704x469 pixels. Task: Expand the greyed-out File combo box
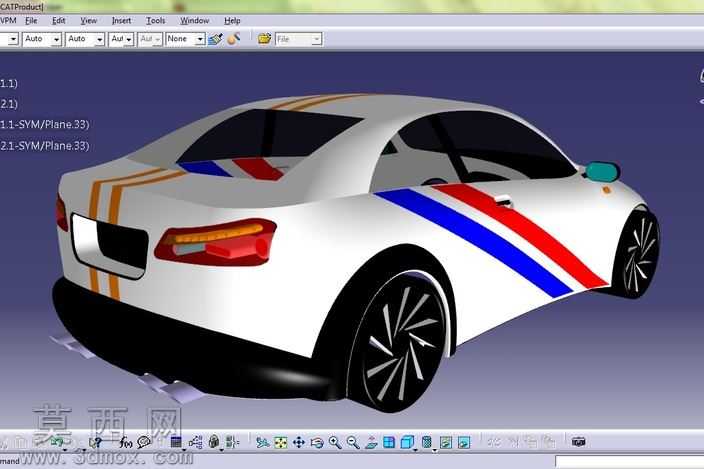click(x=316, y=39)
